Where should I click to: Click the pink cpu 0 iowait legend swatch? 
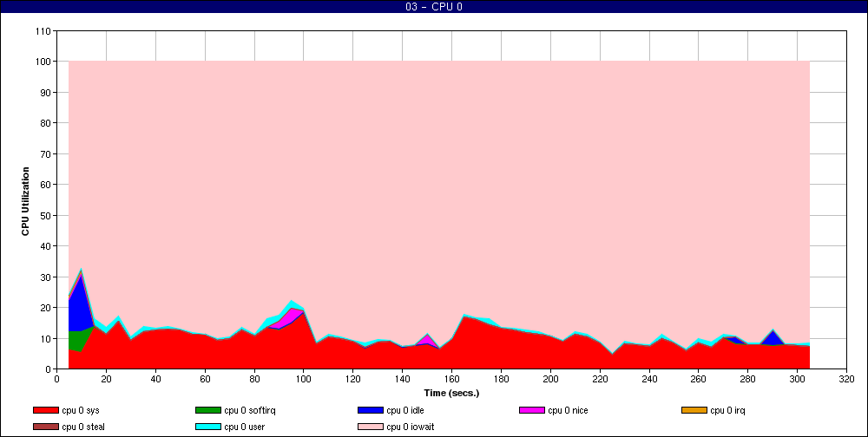tap(371, 427)
